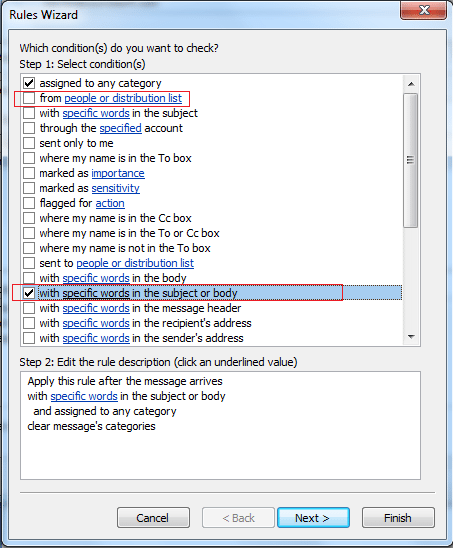Click the Finish button

coord(398,518)
